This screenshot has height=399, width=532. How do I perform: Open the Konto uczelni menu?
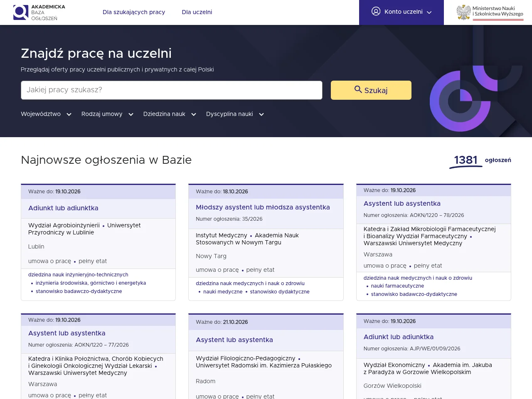coord(401,12)
